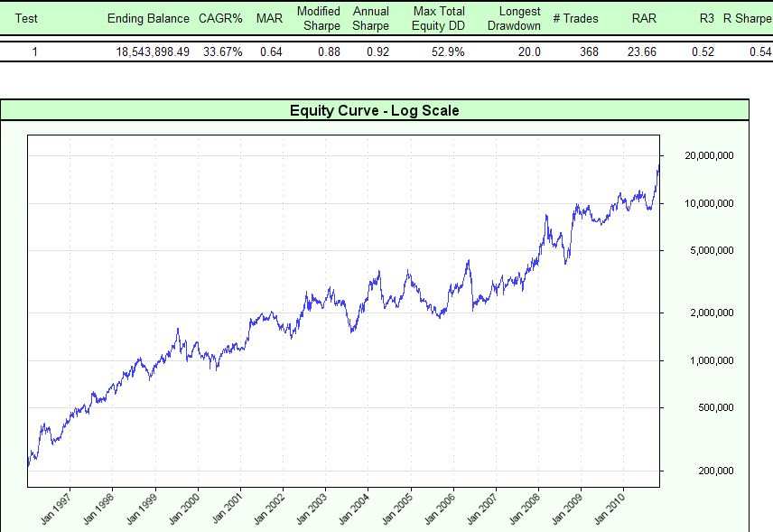Click the "Test" column header
This screenshot has height=532, width=773.
click(26, 18)
